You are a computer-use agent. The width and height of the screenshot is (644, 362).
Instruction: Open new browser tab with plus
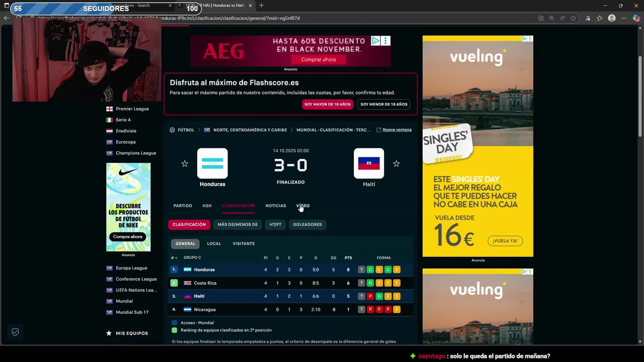(x=261, y=6)
